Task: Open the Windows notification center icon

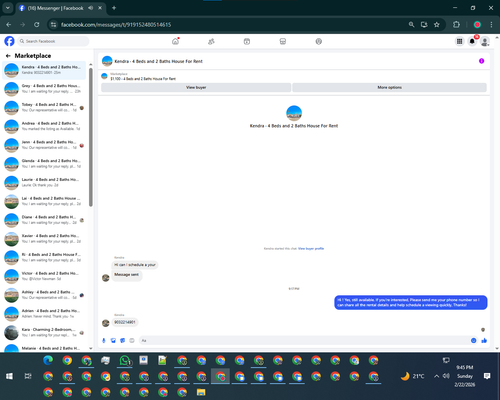Action: 487,376
